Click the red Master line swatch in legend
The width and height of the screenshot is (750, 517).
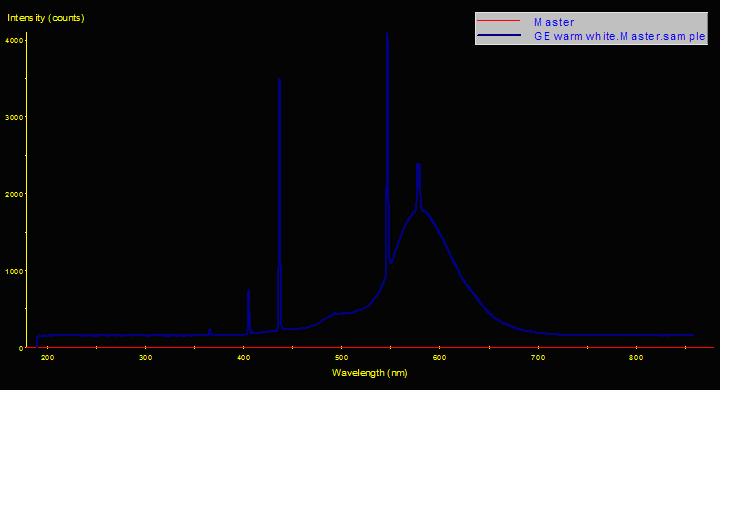click(x=500, y=21)
